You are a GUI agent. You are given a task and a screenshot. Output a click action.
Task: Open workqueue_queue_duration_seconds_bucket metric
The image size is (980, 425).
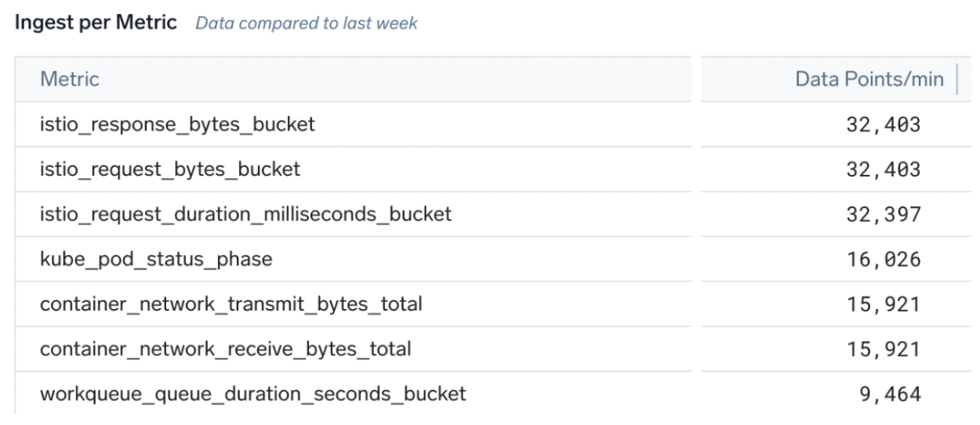pos(252,392)
